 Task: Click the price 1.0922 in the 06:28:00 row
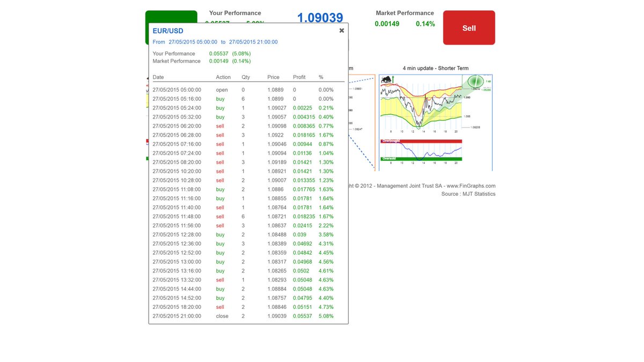[276, 136]
